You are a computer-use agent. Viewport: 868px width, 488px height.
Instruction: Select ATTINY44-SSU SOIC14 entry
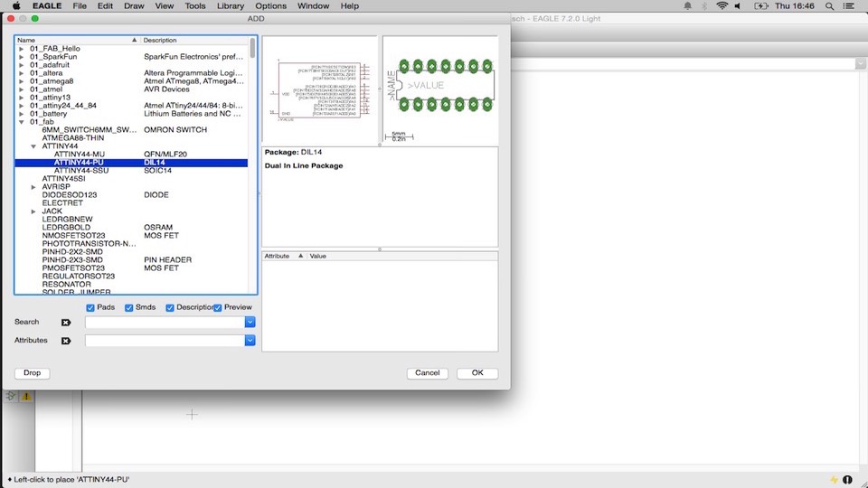(131, 171)
